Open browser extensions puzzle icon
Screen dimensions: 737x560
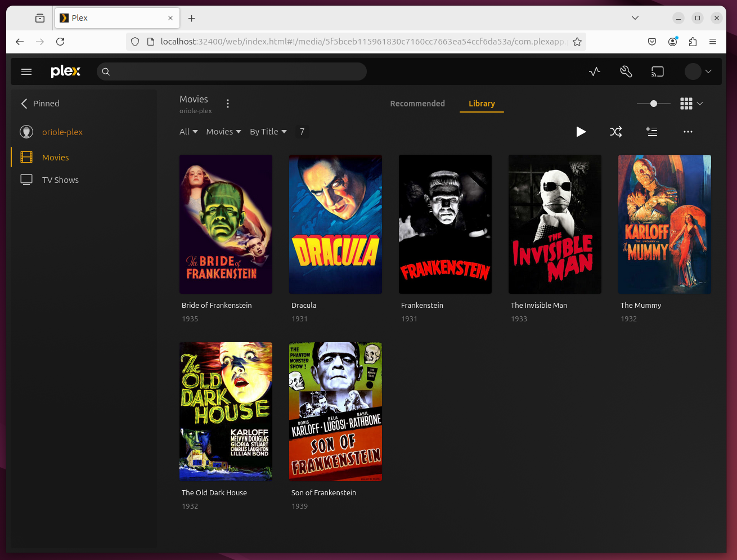693,42
